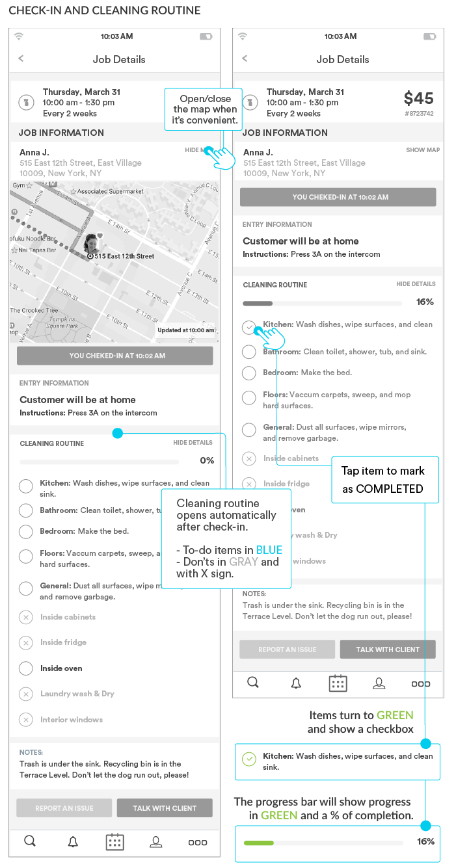Tap Wi-Fi status icon in left screen
Viewport: 456px width, 868px height.
point(19,36)
